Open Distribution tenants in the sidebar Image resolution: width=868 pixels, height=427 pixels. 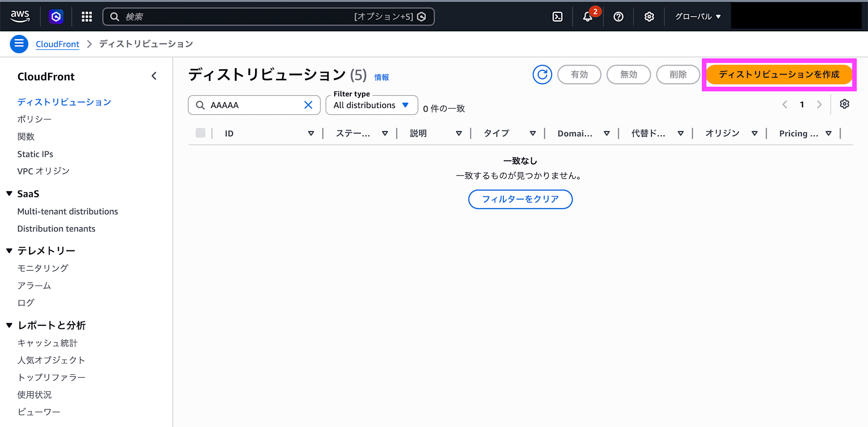click(x=56, y=229)
